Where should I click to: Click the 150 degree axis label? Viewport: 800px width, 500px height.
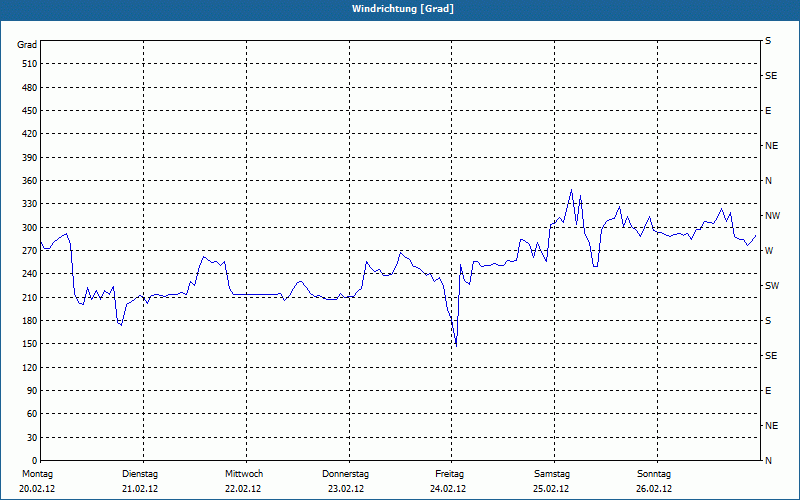tap(30, 344)
